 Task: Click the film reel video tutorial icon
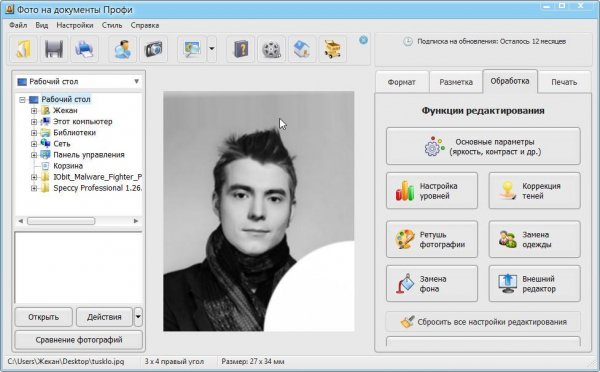point(271,49)
